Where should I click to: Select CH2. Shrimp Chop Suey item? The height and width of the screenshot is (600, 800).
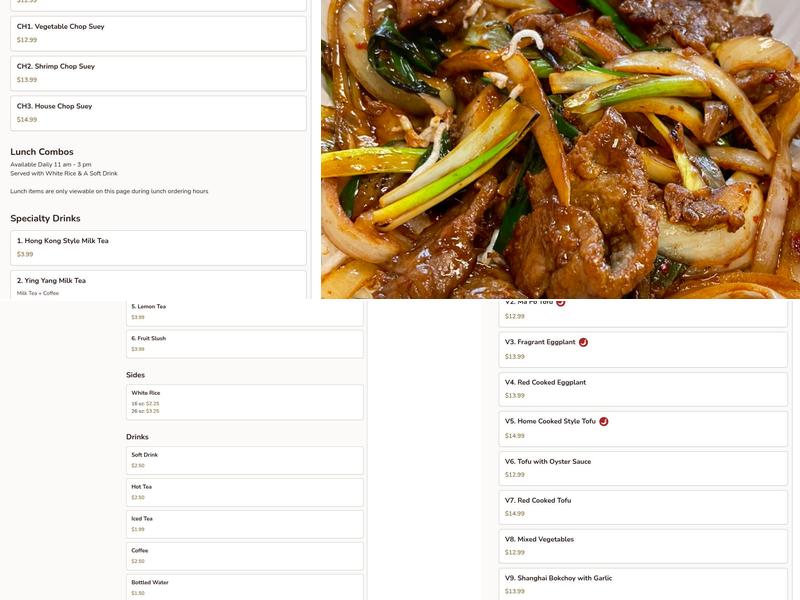[x=158, y=73]
